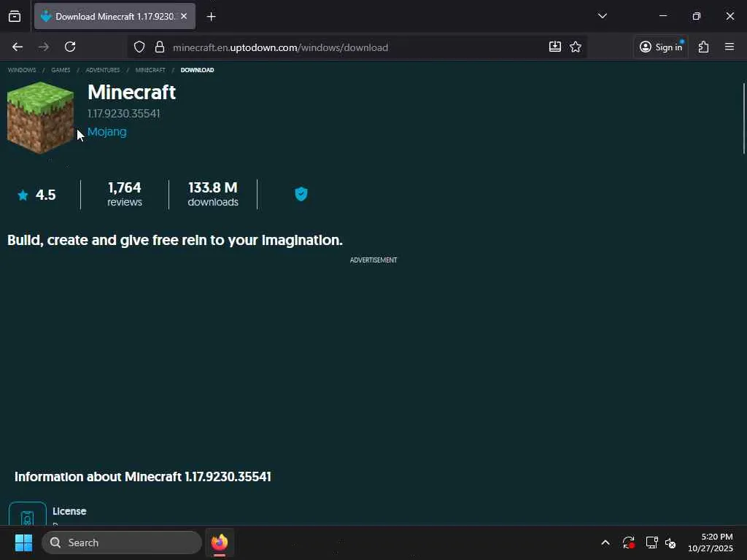Screen dimensions: 747x560
Task: Open the sync update tray icon
Action: pos(628,542)
